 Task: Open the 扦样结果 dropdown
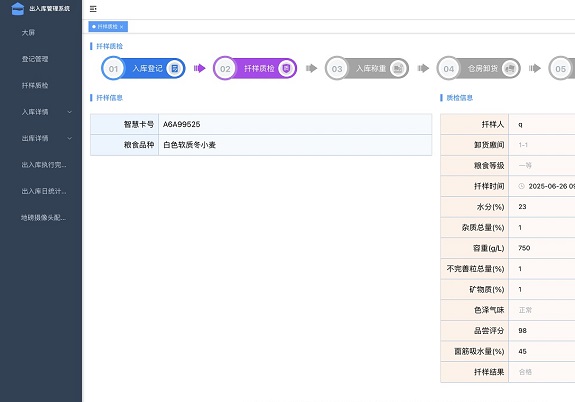(542, 372)
